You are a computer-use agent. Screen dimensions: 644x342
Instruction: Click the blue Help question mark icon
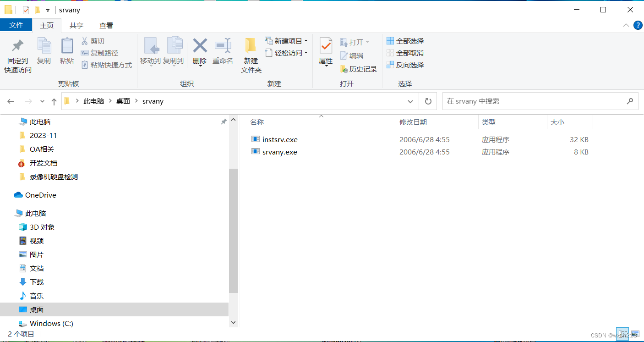(637, 25)
